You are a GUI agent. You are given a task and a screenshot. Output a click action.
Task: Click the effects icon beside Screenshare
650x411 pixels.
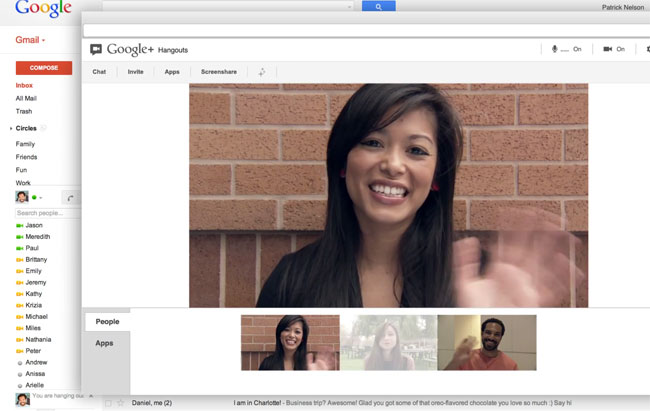tap(262, 72)
